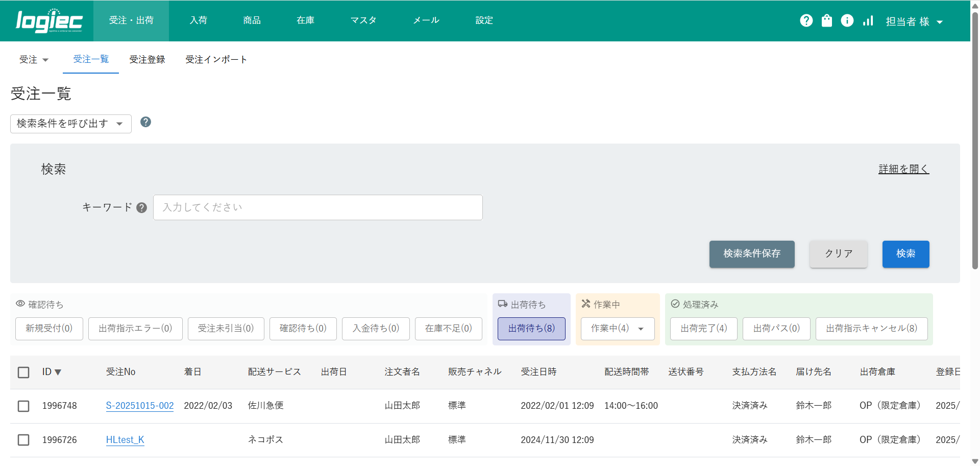Switch to the 受注登録 tab

[147, 60]
